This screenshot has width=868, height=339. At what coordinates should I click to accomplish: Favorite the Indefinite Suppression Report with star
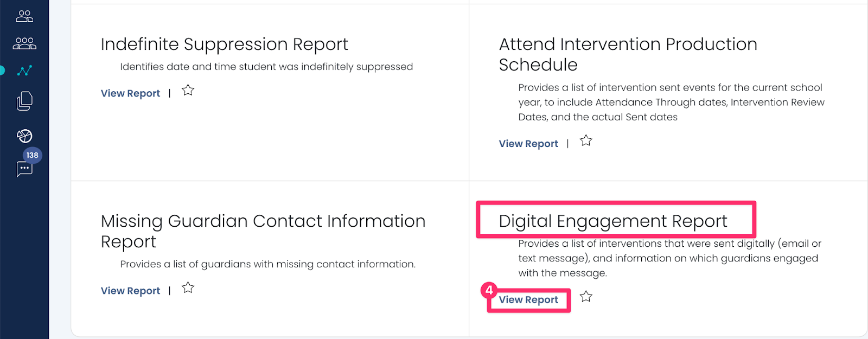click(x=188, y=90)
